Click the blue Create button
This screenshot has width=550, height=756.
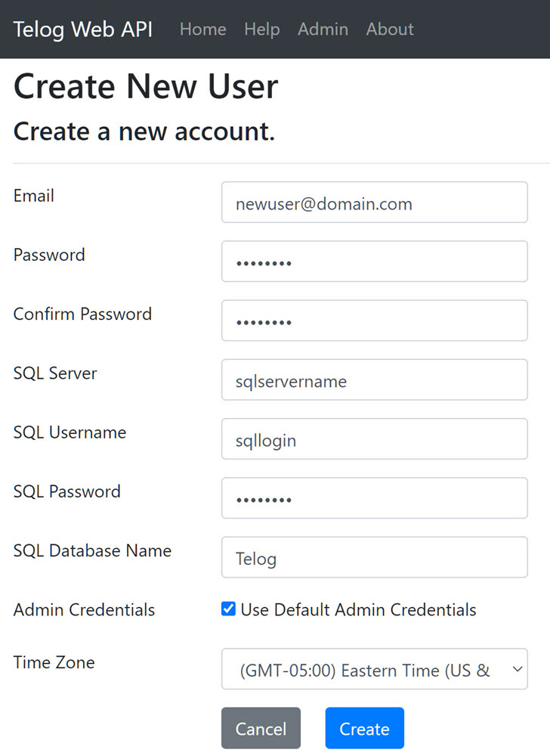pos(364,729)
